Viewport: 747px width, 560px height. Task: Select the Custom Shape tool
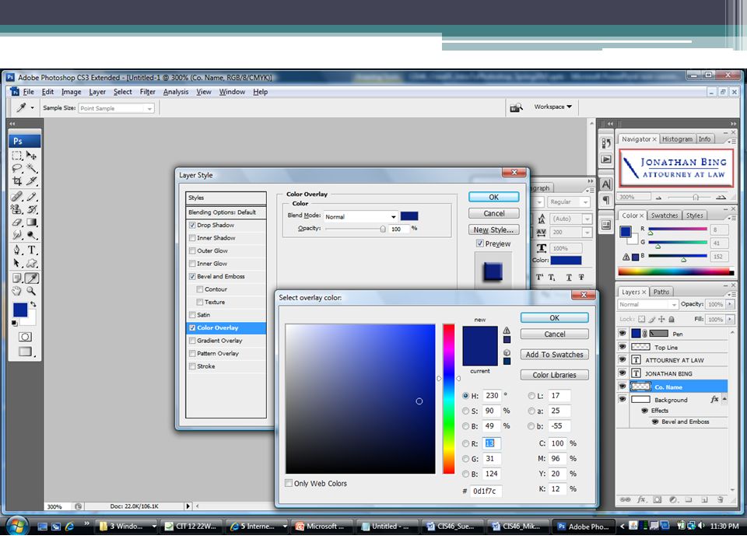(x=31, y=263)
